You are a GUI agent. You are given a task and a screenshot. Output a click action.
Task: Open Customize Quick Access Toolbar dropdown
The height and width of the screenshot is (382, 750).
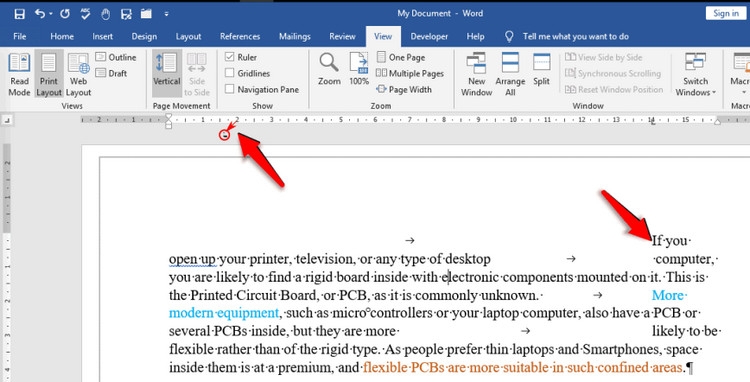click(x=166, y=14)
